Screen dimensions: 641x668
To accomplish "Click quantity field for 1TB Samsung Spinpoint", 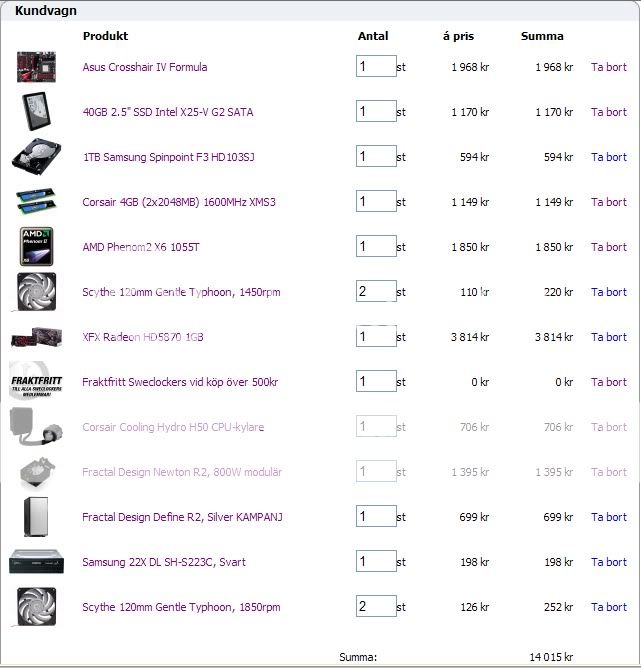I will (376, 157).
